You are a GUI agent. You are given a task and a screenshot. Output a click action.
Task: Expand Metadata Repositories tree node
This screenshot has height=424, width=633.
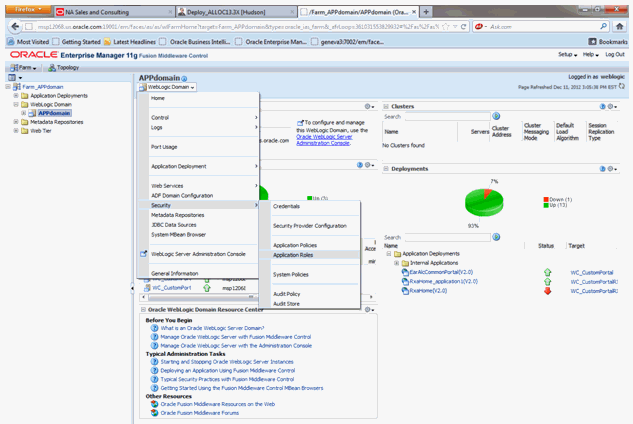point(16,122)
